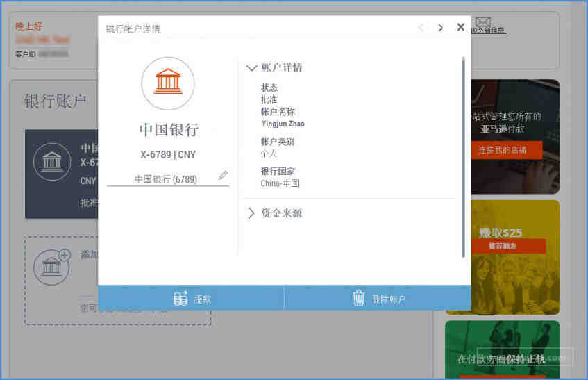The height and width of the screenshot is (380, 588).
Task: Expand the 资金来源 section
Action: [x=251, y=213]
